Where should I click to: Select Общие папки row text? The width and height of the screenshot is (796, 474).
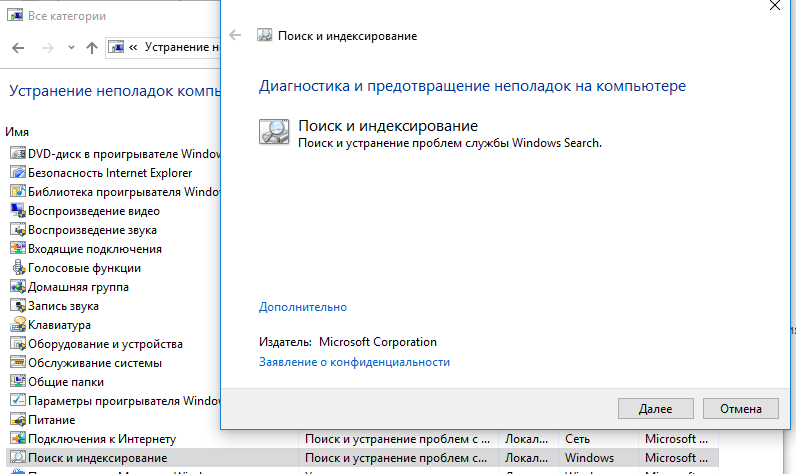pos(66,382)
